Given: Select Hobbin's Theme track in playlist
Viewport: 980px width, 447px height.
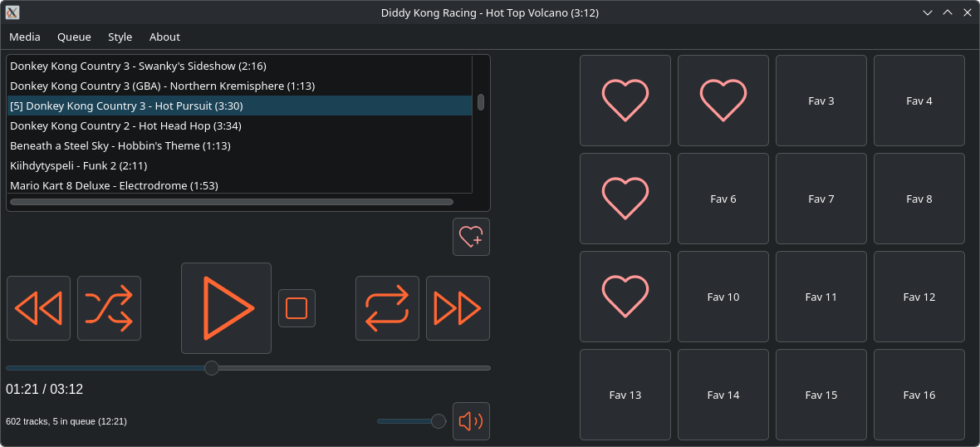Looking at the screenshot, I should (x=120, y=145).
